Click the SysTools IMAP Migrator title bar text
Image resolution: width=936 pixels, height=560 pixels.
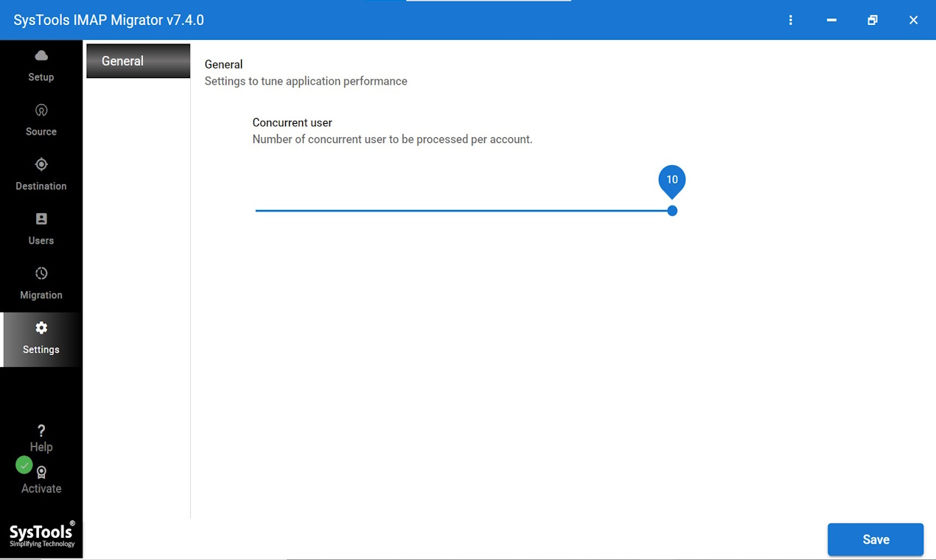point(108,20)
